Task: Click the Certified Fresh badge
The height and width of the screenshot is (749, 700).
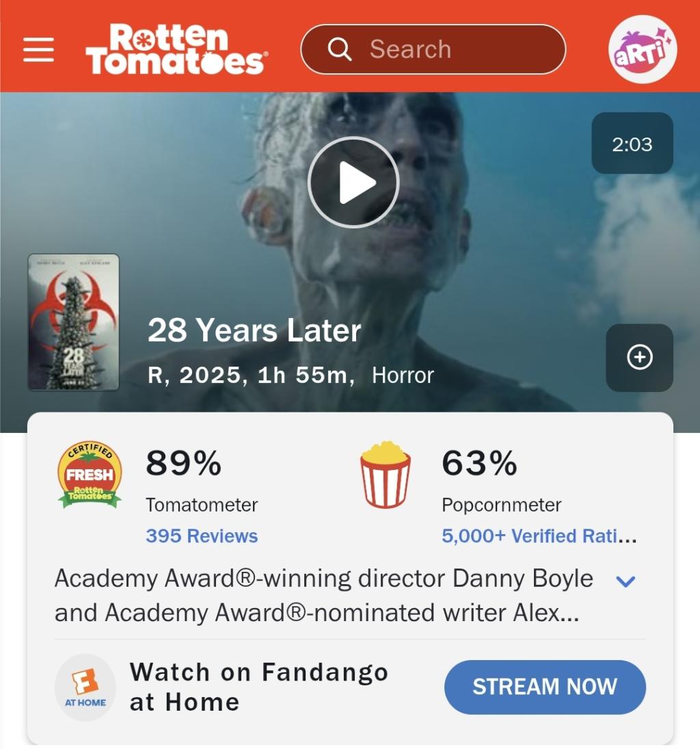Action: (90, 474)
